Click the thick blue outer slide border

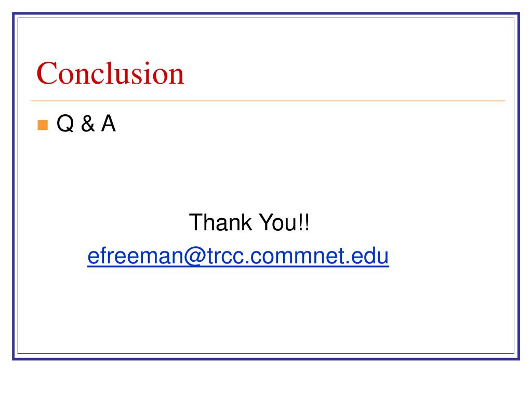coord(266,14)
